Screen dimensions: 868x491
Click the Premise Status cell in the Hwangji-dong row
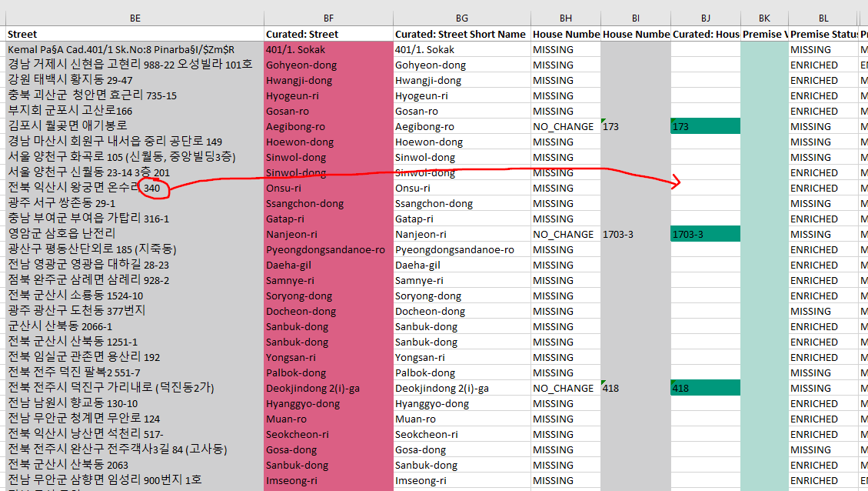point(823,80)
